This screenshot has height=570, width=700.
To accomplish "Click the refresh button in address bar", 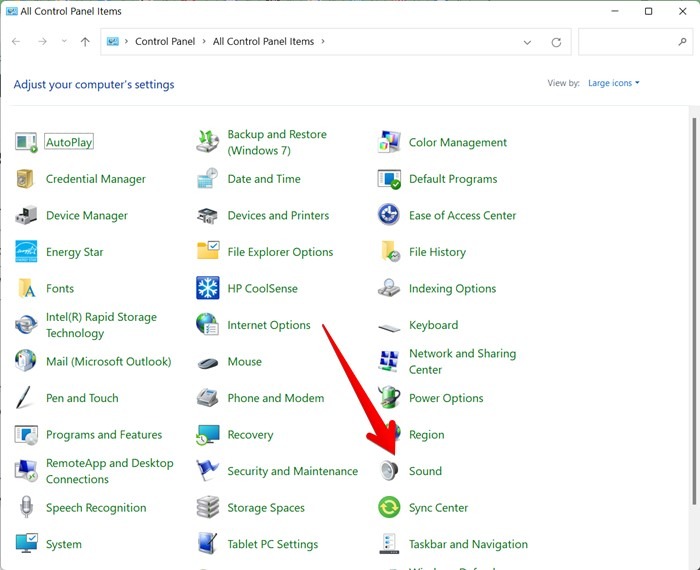I will (556, 42).
